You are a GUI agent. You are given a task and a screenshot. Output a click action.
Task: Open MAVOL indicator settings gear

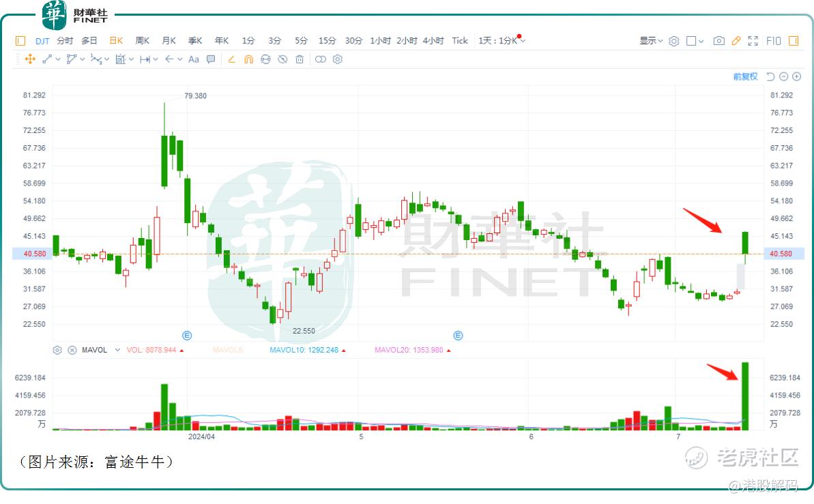click(57, 350)
